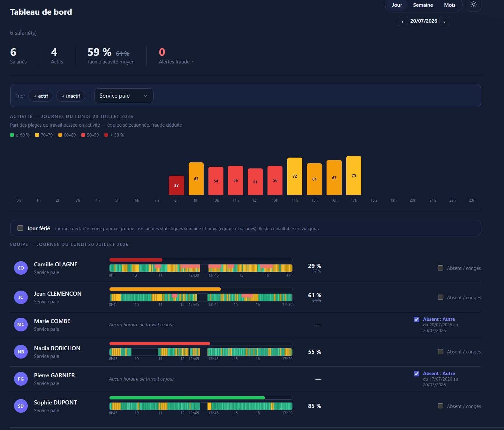Screen dimensions: 504x430
Task: Click Sophie DUPONT's green activity progress bar
Action: click(187, 398)
